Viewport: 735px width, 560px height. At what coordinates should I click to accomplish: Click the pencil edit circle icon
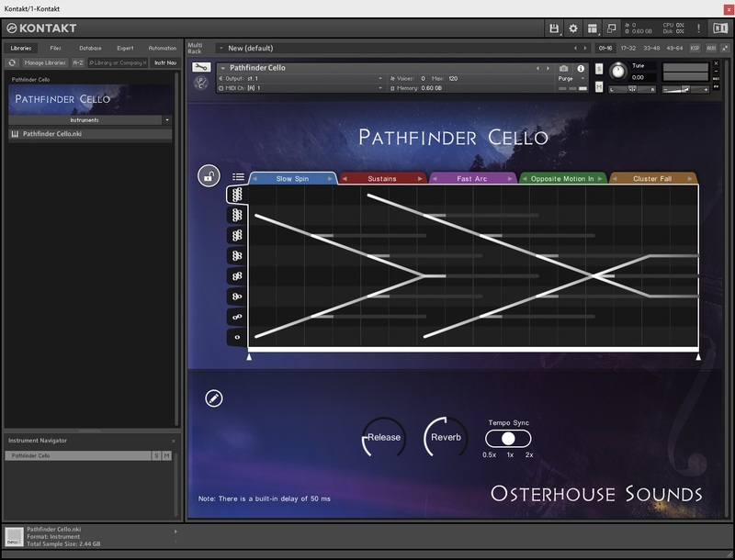(x=213, y=398)
